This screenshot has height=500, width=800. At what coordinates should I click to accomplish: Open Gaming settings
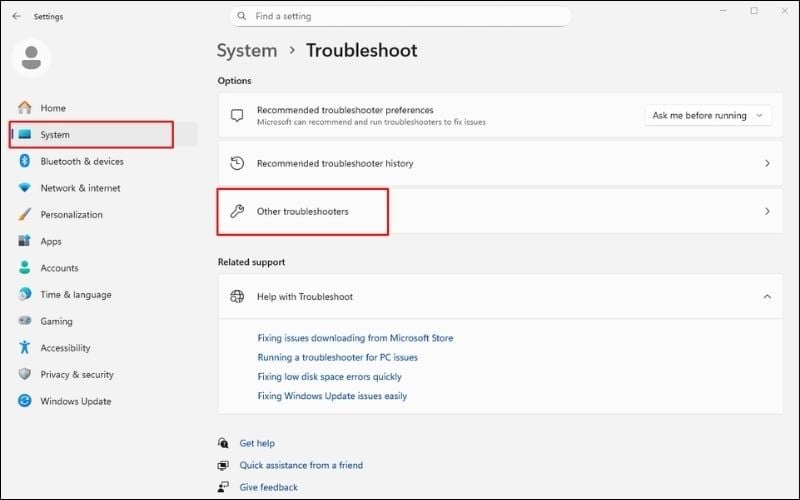point(57,321)
